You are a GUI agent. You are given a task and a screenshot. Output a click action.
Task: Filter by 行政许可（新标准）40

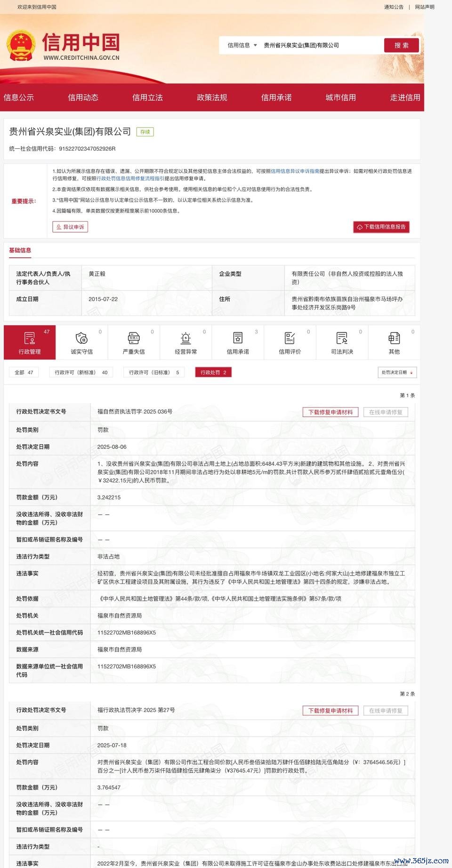click(81, 373)
